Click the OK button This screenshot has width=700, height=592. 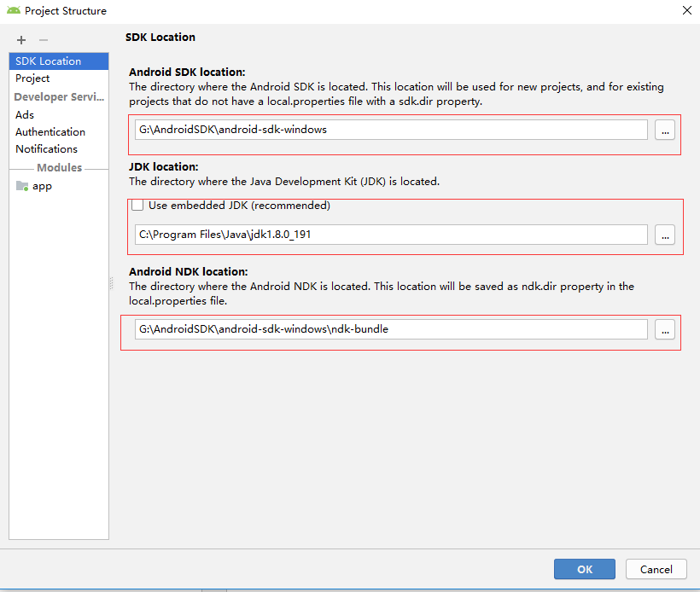point(584,569)
